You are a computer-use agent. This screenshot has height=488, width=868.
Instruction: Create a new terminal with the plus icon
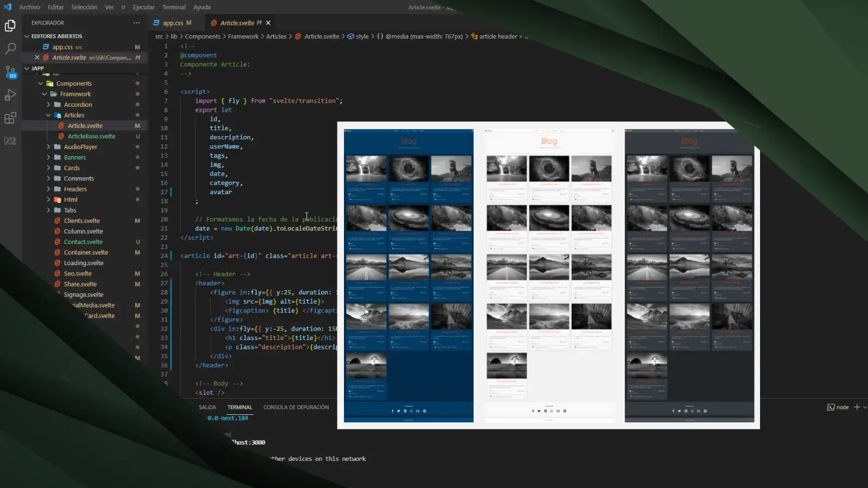(856, 407)
